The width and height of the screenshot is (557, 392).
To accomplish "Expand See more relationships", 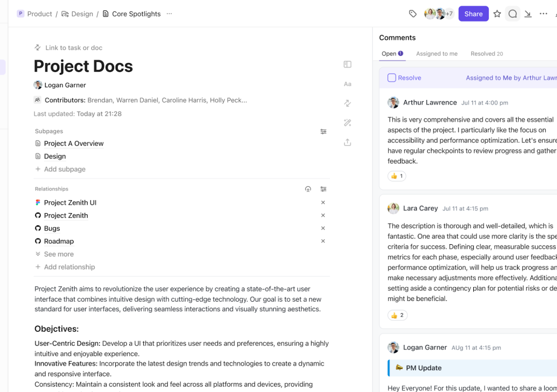I will [59, 254].
